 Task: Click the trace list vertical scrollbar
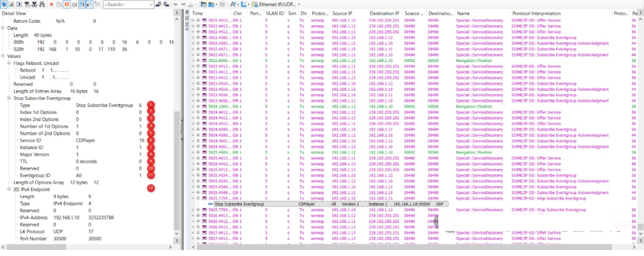[x=640, y=227]
